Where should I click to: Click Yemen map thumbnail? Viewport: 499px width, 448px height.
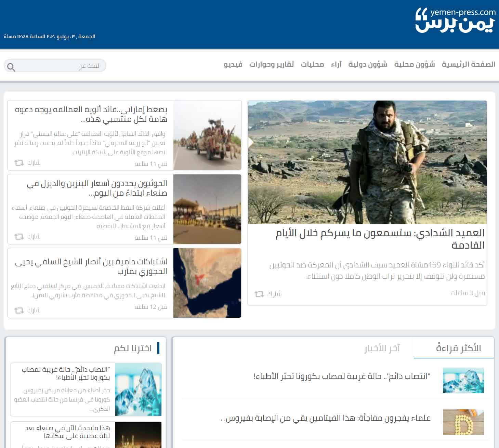tap(207, 283)
